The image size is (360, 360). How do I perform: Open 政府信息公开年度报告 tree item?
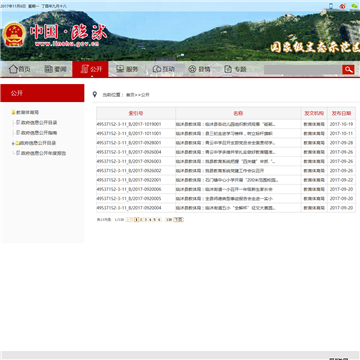(41, 153)
